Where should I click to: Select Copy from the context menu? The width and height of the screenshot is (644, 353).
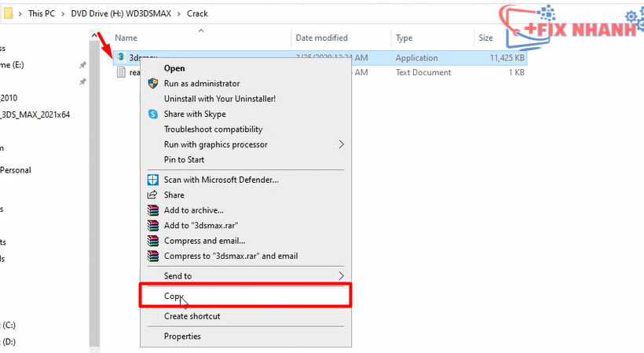tap(174, 297)
